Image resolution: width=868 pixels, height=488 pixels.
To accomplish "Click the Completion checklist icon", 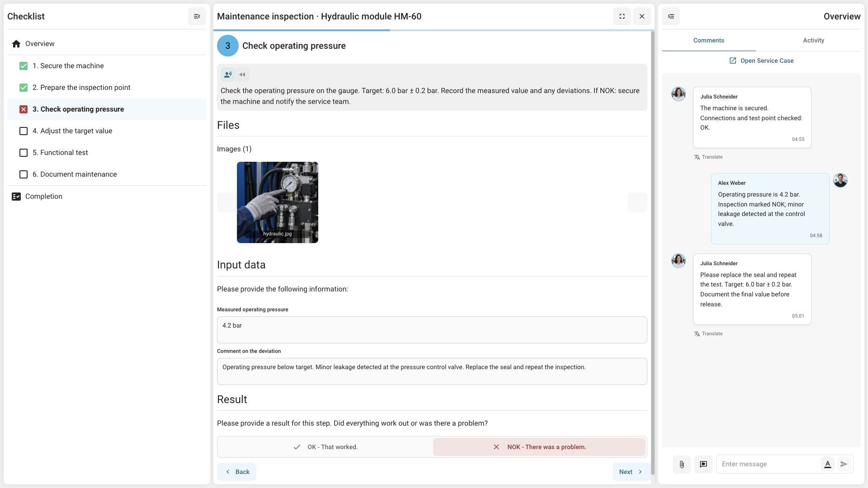I will (16, 197).
